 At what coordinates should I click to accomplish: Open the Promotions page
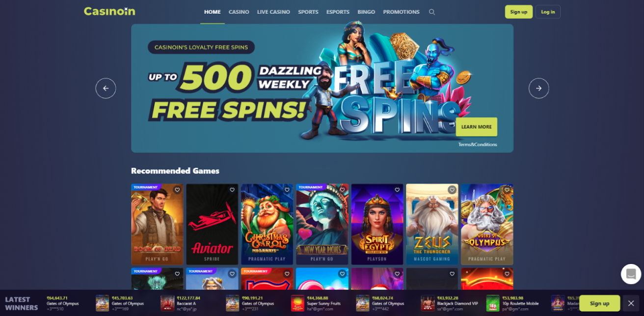[401, 12]
